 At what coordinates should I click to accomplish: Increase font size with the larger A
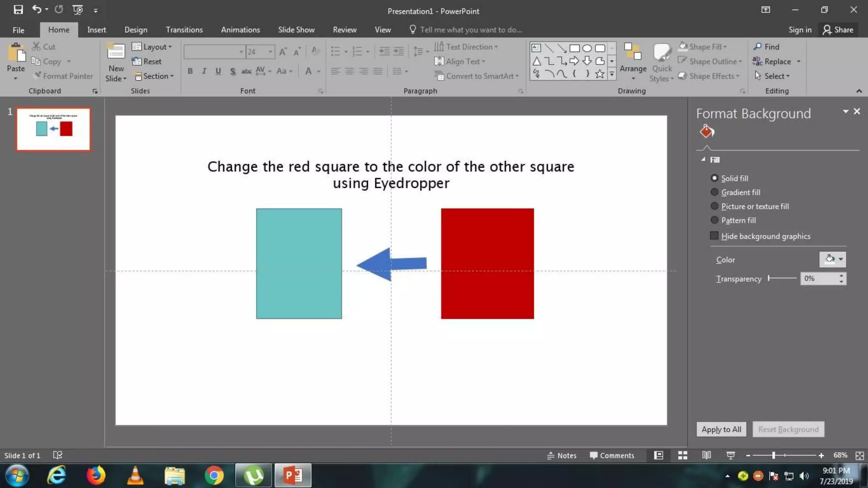coord(283,52)
